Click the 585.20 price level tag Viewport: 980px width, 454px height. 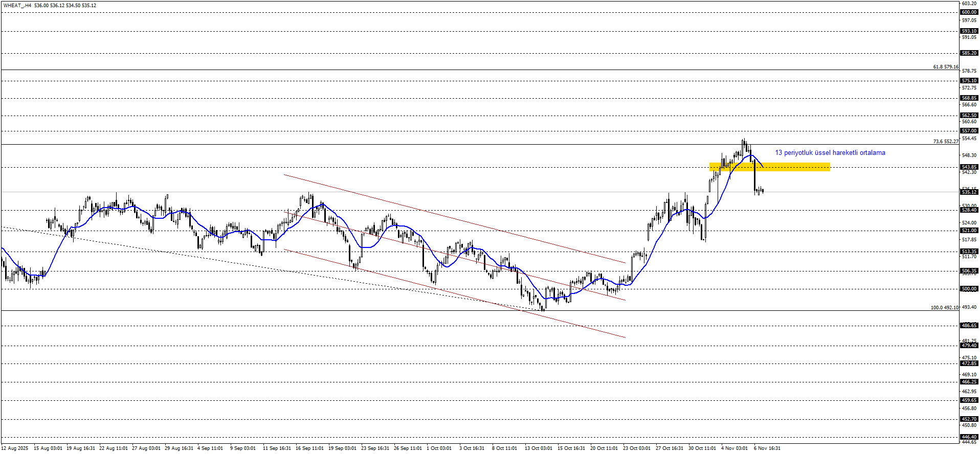click(x=969, y=53)
